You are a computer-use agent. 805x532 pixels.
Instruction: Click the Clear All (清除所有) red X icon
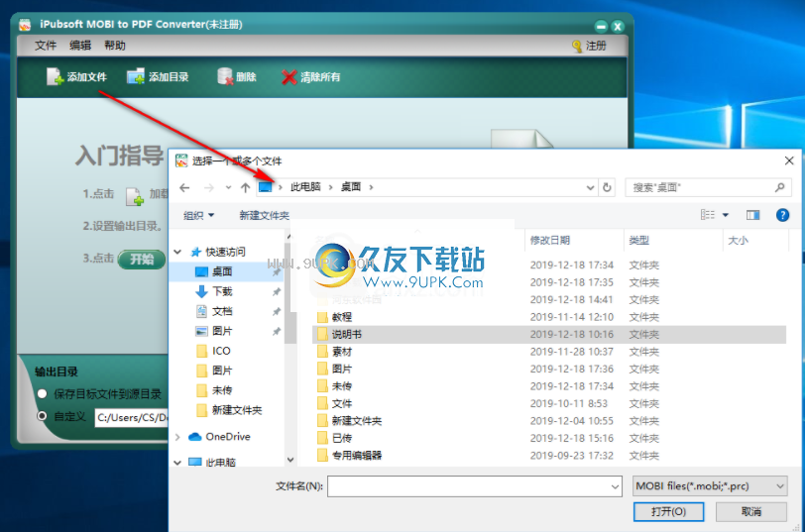289,77
